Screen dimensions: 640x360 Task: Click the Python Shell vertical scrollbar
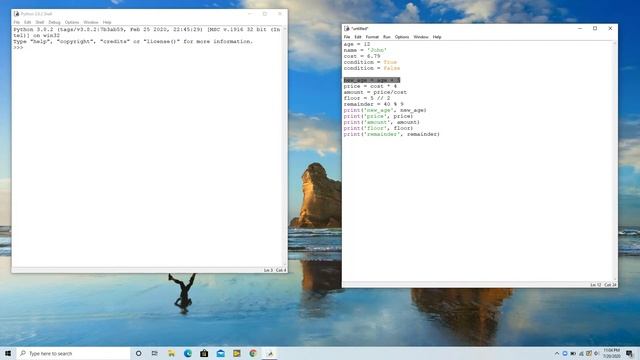tap(285, 147)
